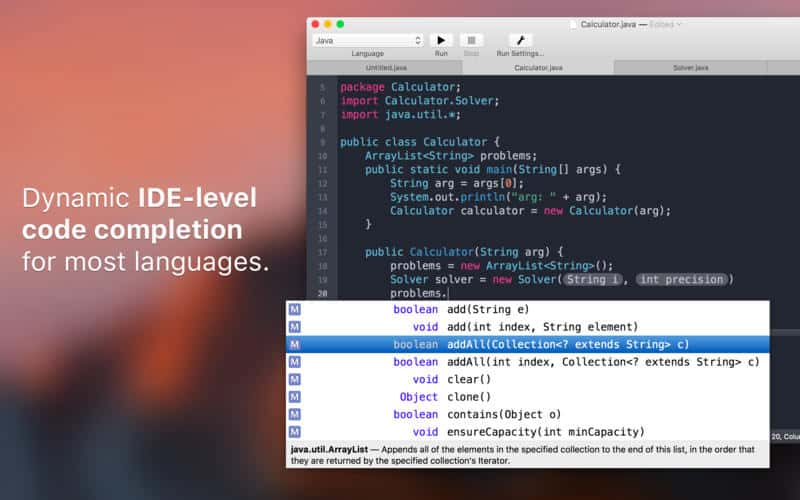Click the method icon beside clear()
This screenshot has width=800, height=500.
295,379
